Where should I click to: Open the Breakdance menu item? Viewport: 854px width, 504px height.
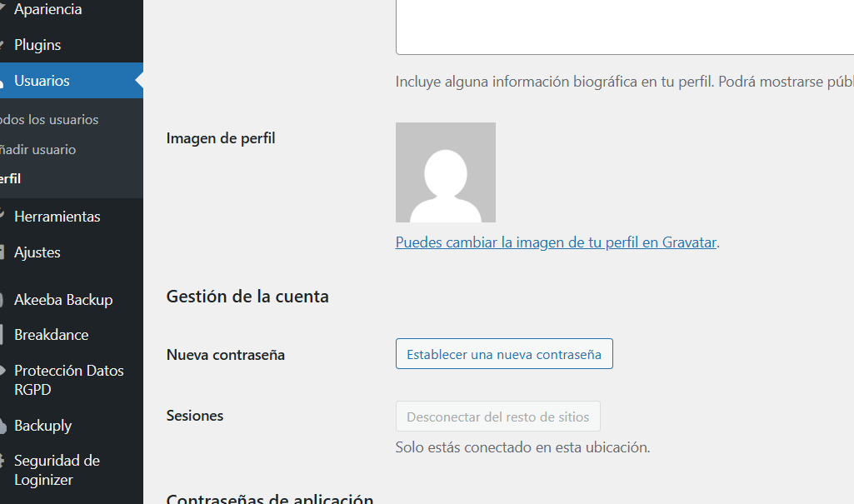click(x=51, y=335)
